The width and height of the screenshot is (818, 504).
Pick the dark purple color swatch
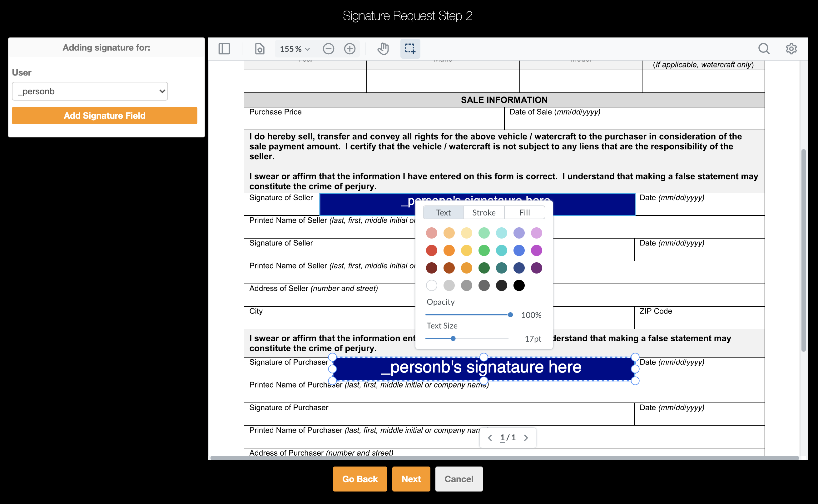click(537, 268)
